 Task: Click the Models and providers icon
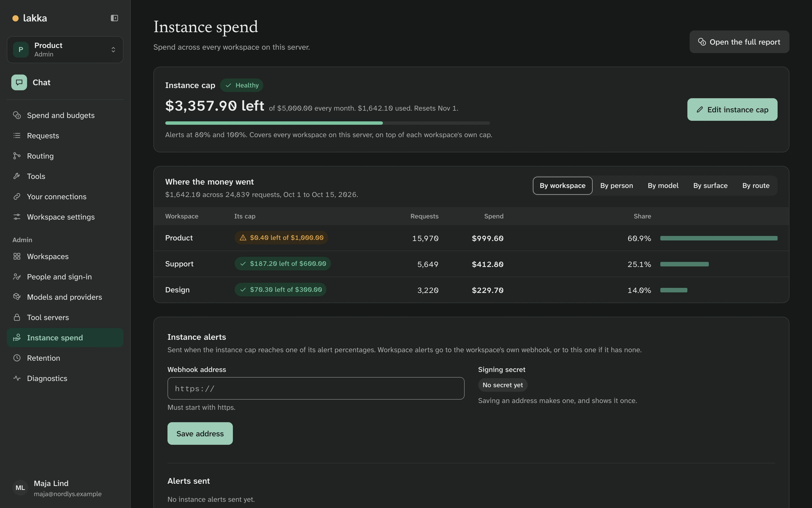[x=17, y=297]
